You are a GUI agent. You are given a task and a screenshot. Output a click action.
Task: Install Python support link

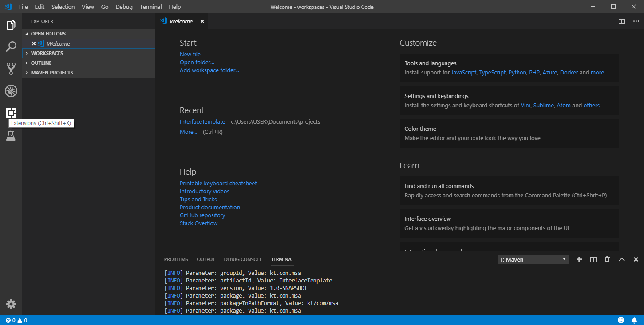tap(518, 72)
